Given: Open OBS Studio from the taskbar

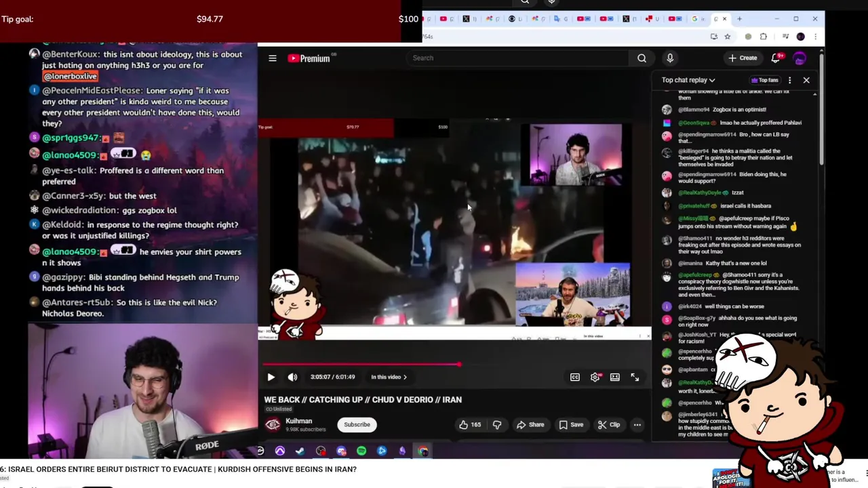Looking at the screenshot, I should pos(321,451).
